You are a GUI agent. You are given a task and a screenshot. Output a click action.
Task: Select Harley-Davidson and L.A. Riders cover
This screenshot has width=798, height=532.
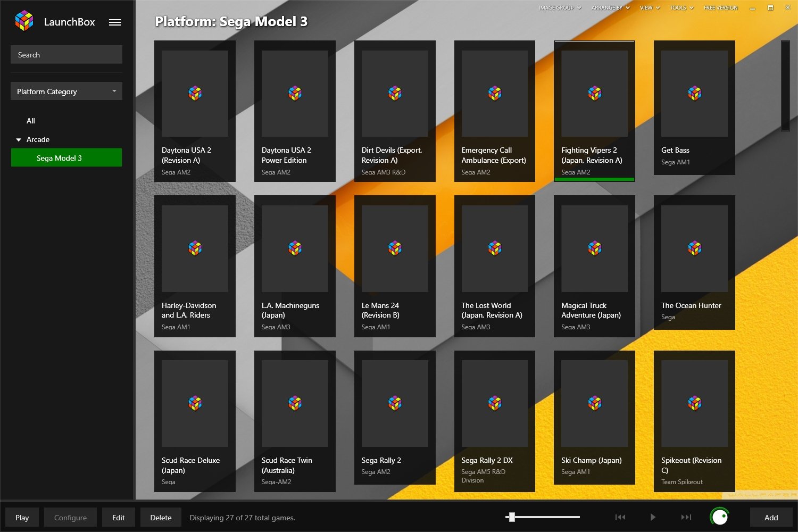pos(195,248)
